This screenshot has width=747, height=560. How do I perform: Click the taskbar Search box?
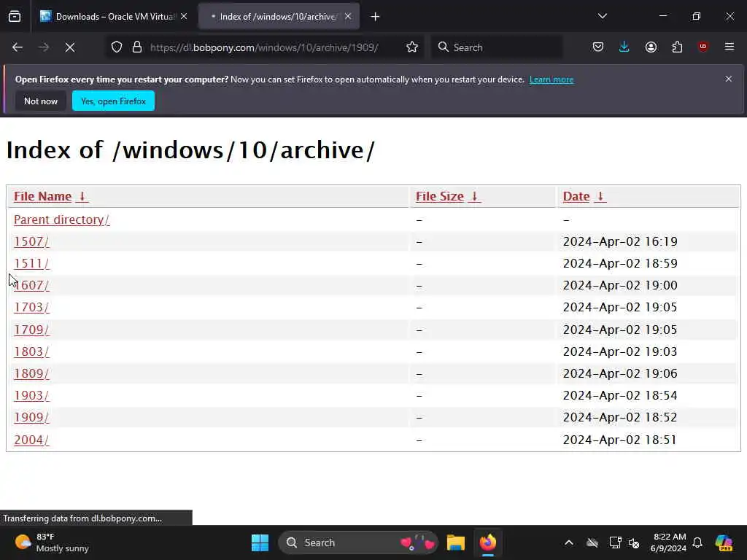tap(357, 542)
